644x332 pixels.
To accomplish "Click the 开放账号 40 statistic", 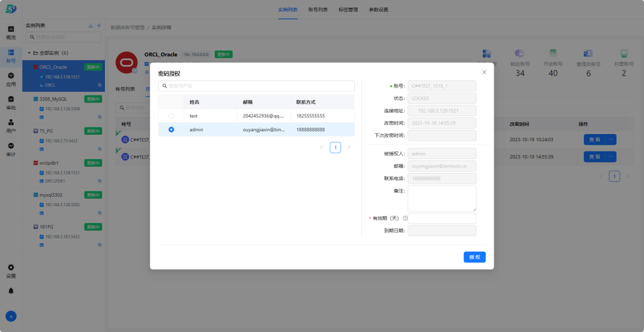I will click(553, 64).
